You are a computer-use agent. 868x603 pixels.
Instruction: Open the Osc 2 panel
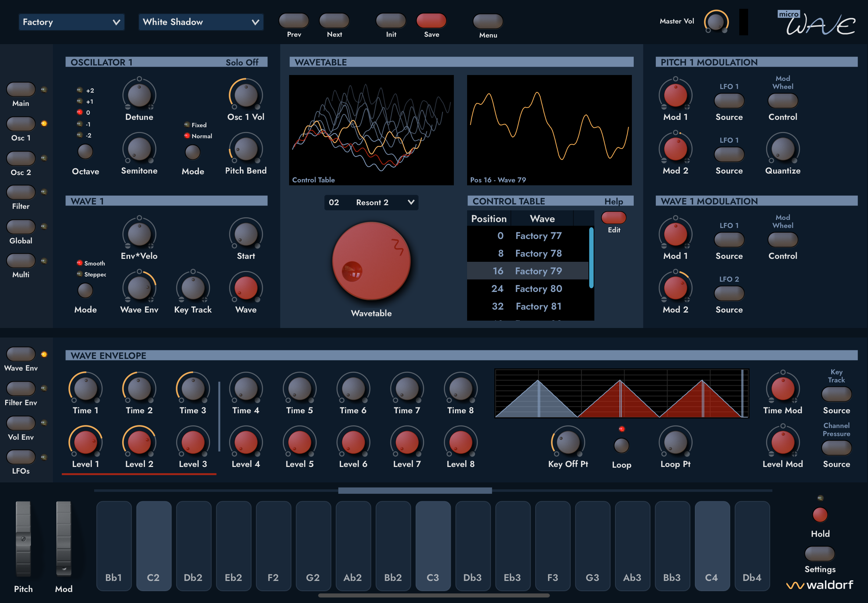click(21, 158)
